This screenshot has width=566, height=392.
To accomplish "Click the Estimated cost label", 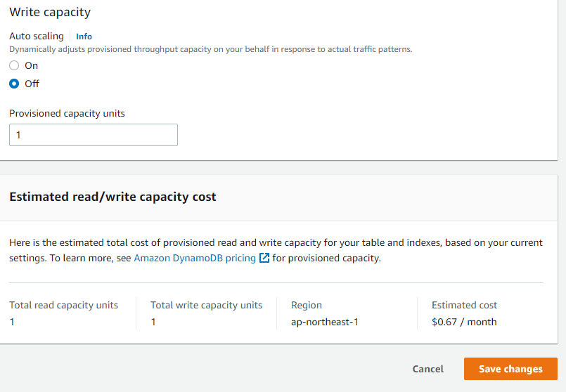I will click(x=464, y=305).
